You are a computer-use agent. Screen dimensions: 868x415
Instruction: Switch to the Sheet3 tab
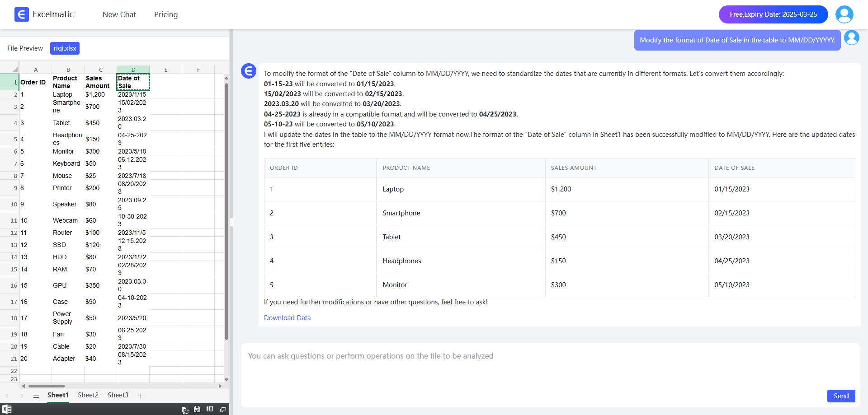coord(118,395)
